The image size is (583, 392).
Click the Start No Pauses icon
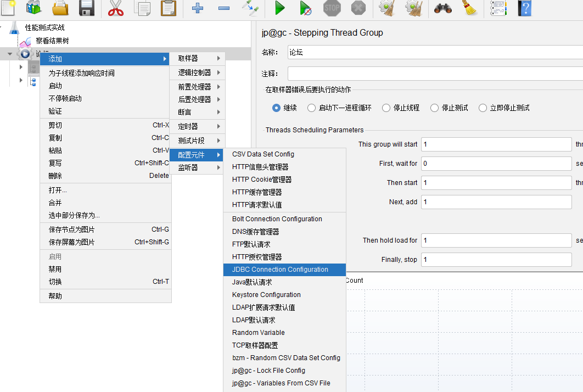306,8
